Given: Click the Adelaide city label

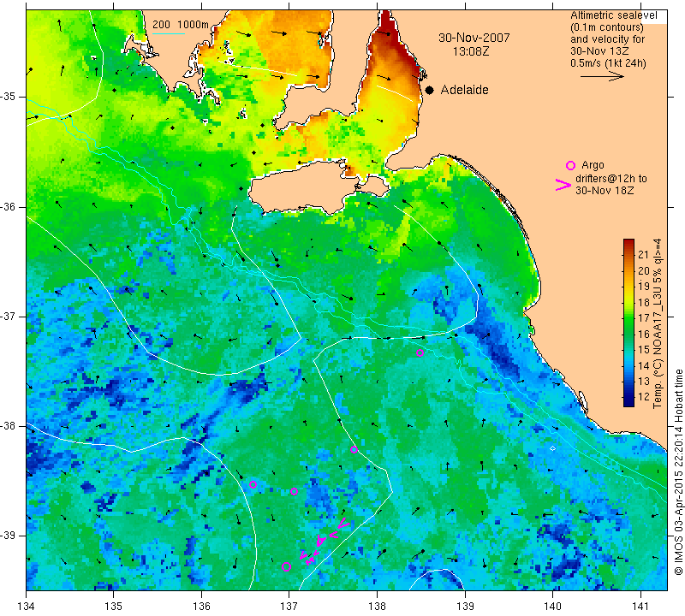Looking at the screenshot, I should pos(464,90).
